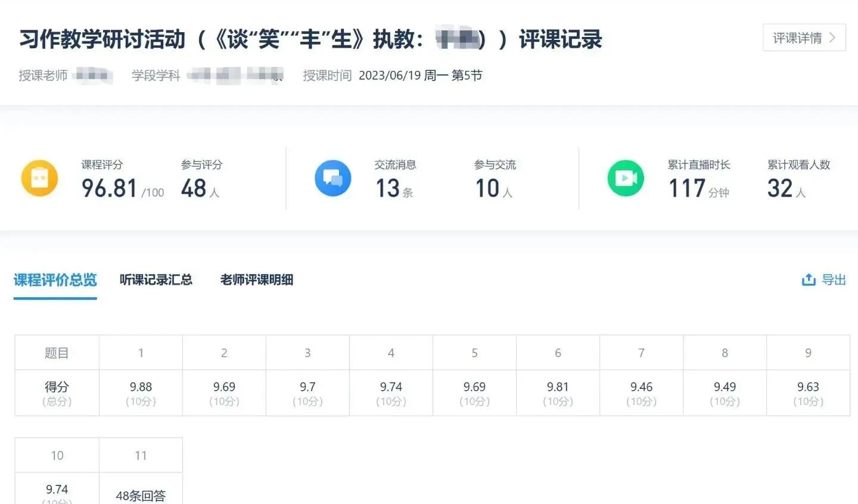Click the 13 条 exchange messages count

coord(393,189)
